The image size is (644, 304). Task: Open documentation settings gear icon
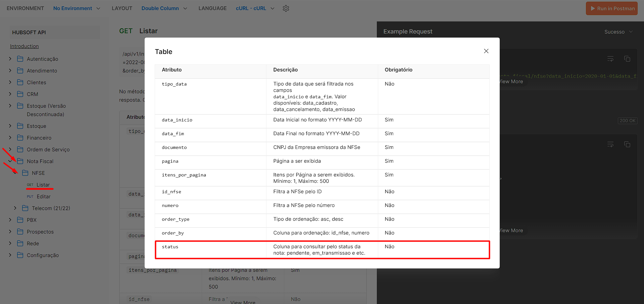click(x=286, y=8)
